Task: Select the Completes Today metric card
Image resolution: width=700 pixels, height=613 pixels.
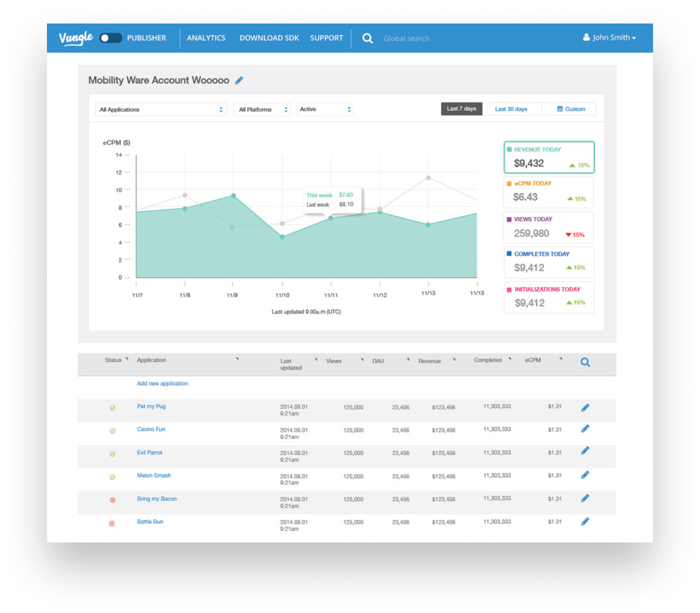Action: click(x=549, y=262)
